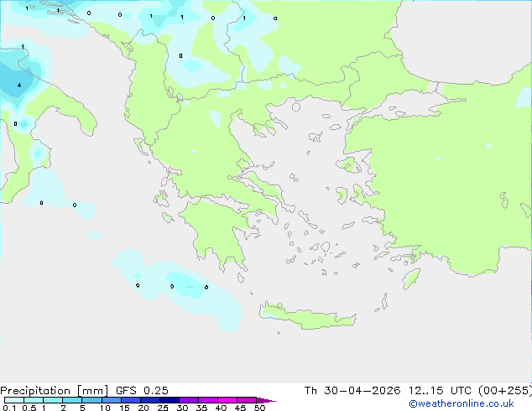Click the Peloponnese peninsula on the map
This screenshot has height=411, width=532.
click(219, 234)
